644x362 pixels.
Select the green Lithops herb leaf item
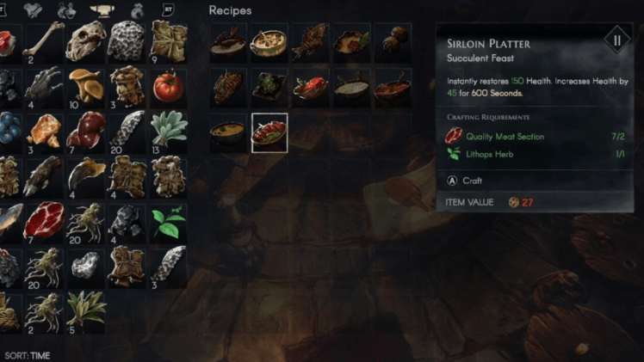point(168,223)
